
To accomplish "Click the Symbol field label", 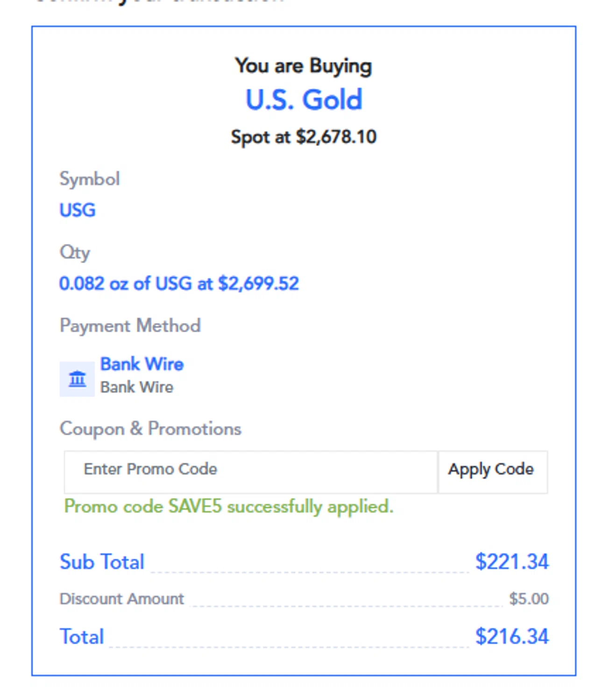I will pos(90,179).
